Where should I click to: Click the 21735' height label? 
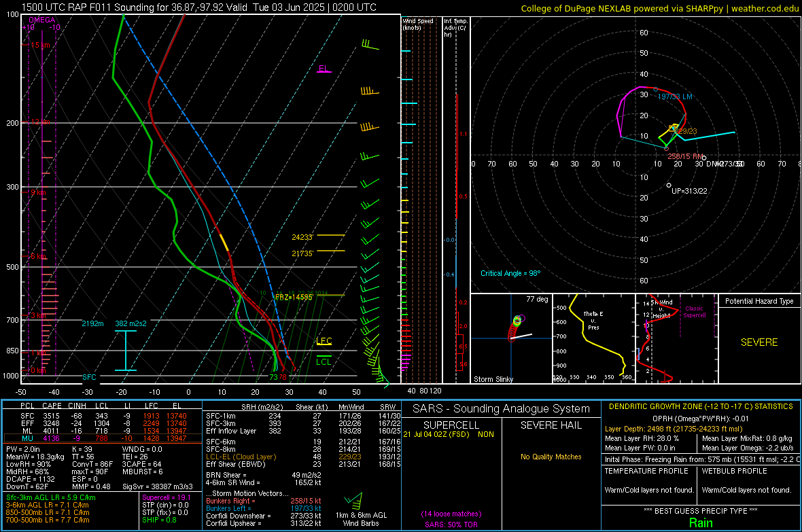[x=302, y=253]
